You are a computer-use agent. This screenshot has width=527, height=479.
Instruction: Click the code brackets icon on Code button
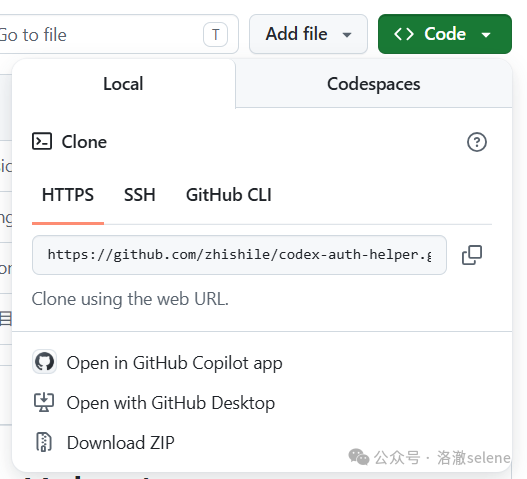pyautogui.click(x=404, y=34)
